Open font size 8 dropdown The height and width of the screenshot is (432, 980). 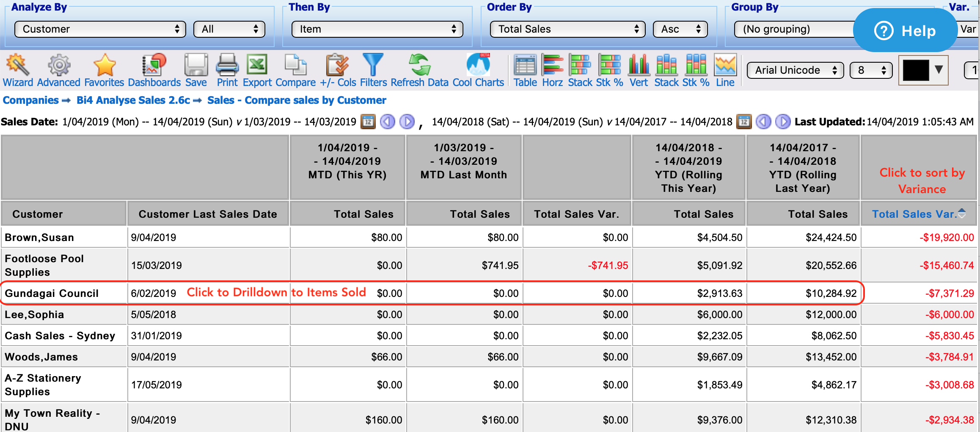point(871,70)
